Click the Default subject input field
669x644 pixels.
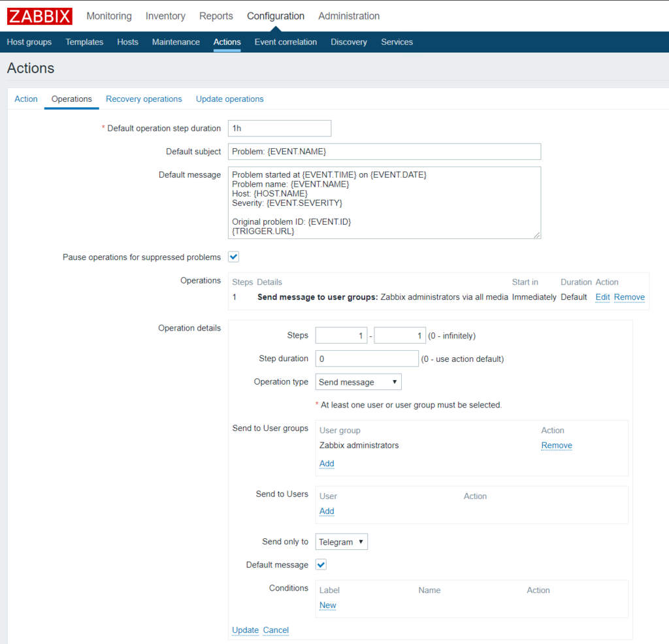pyautogui.click(x=384, y=152)
